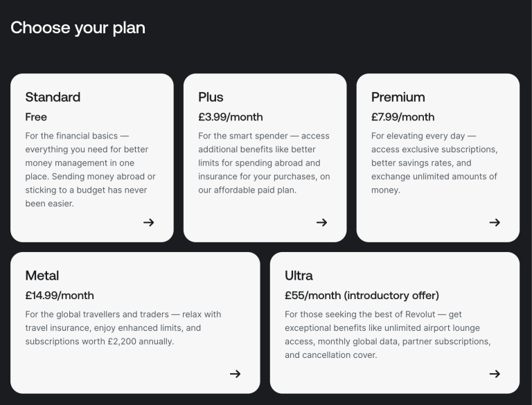532x405 pixels.
Task: Click the £55/month introductory offer price
Action: [x=362, y=296]
